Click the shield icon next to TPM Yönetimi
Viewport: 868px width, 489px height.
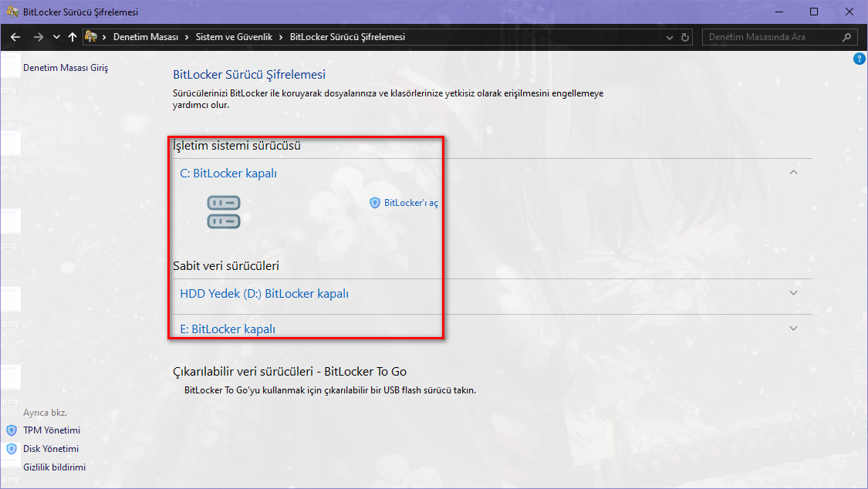12,430
